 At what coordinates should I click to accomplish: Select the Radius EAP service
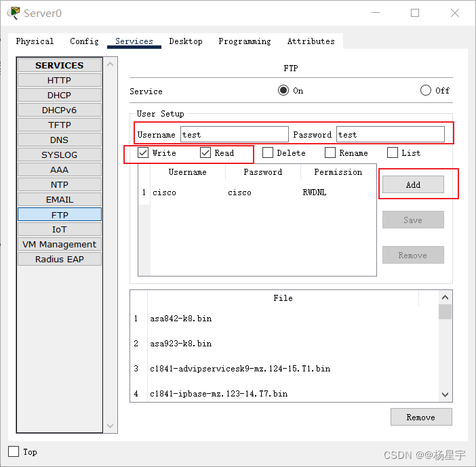[60, 259]
